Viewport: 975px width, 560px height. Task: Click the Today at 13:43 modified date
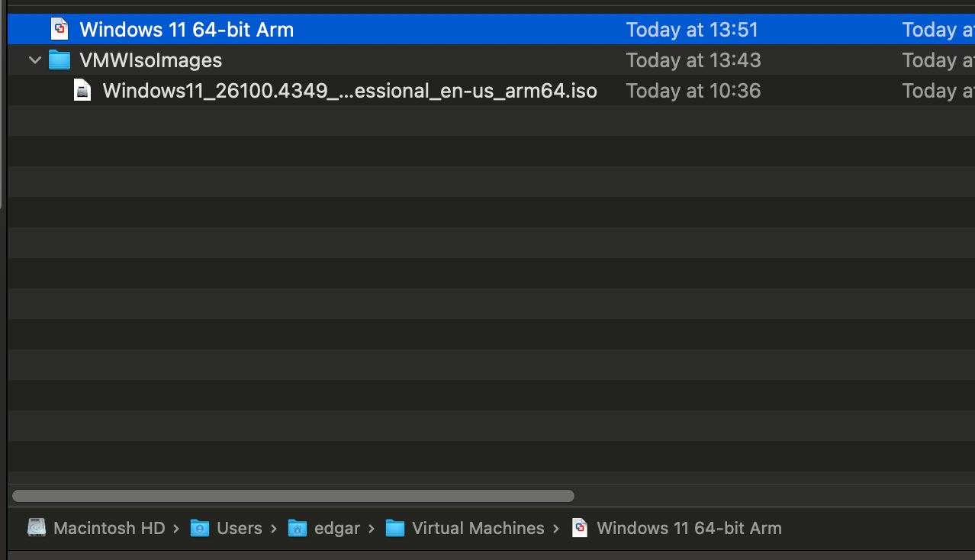coord(693,60)
